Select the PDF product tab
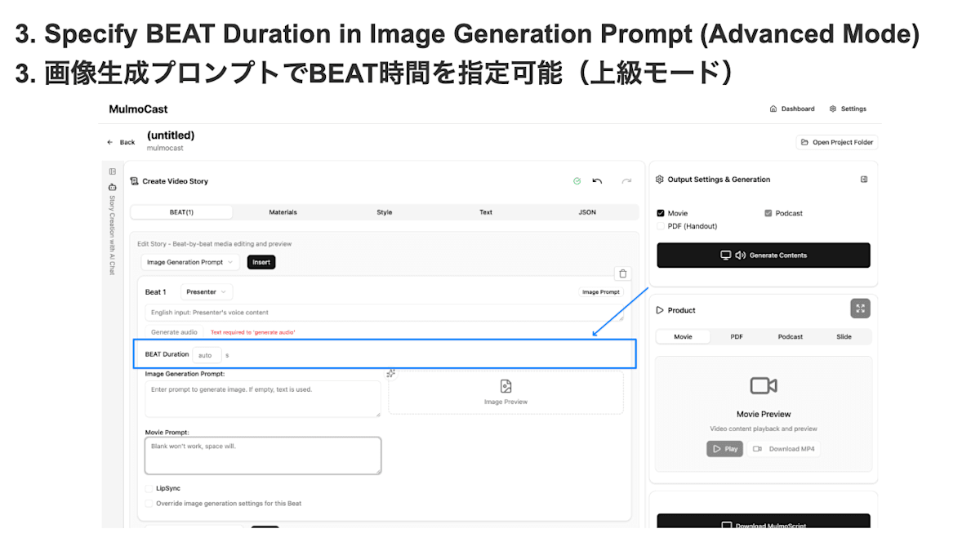 pyautogui.click(x=737, y=336)
